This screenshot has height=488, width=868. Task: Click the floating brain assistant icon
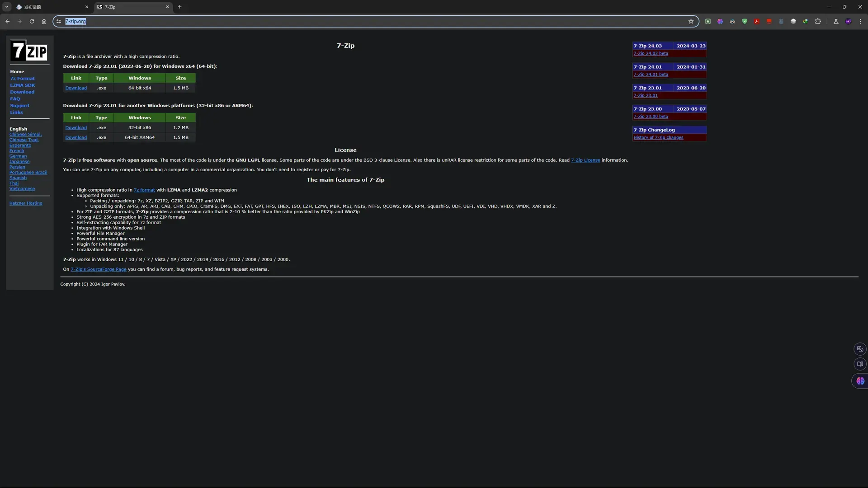coord(860,381)
